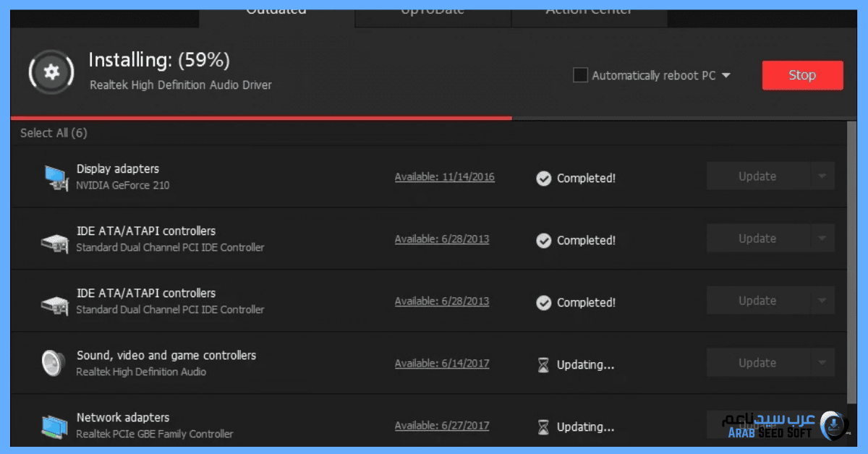
Task: Select the Sound, video and game controllers speaker icon
Action: pos(52,363)
